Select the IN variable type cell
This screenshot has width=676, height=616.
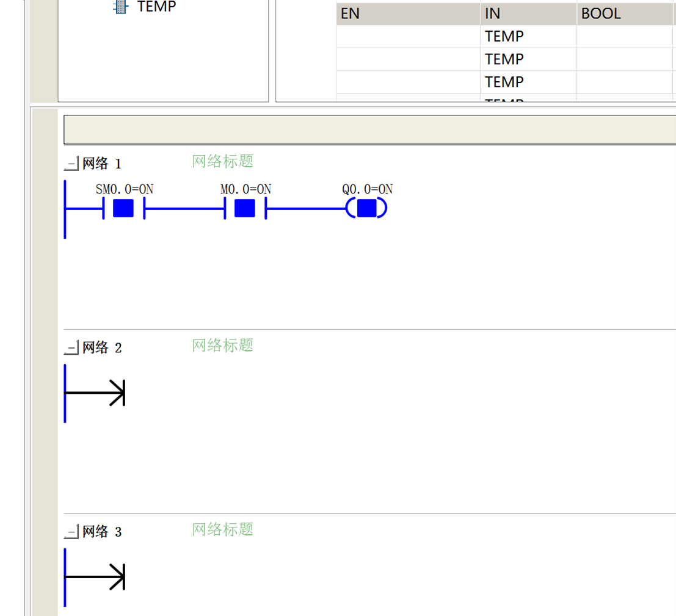529,14
